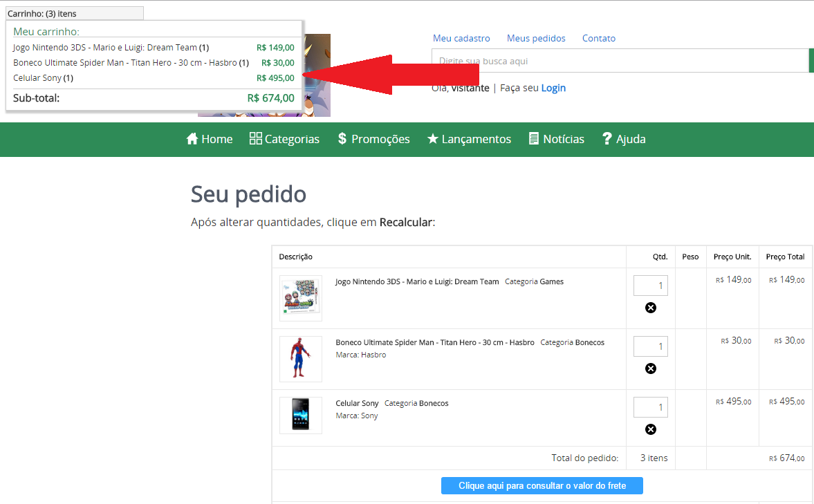Click the Lançamentos star icon
814x504 pixels.
tap(432, 138)
